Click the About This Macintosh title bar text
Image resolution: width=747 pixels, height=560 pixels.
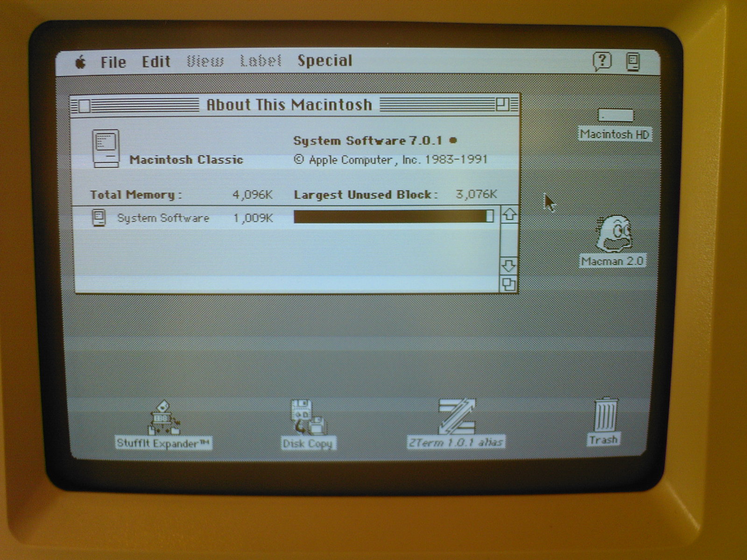[289, 105]
